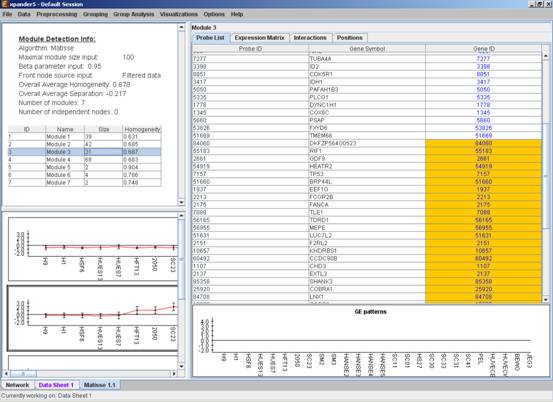Open the Grouping menu
The width and height of the screenshot is (553, 402).
pos(95,14)
